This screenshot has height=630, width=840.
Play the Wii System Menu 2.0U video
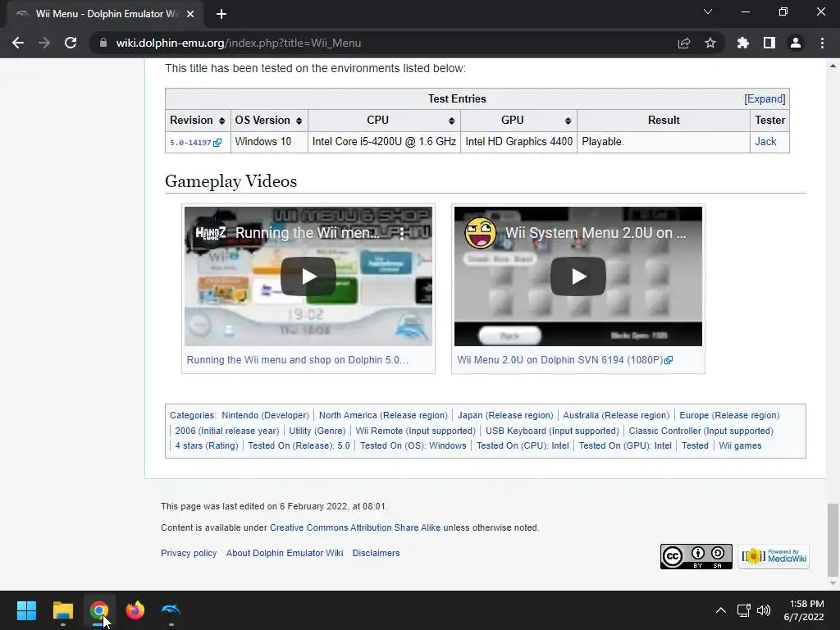click(x=578, y=276)
